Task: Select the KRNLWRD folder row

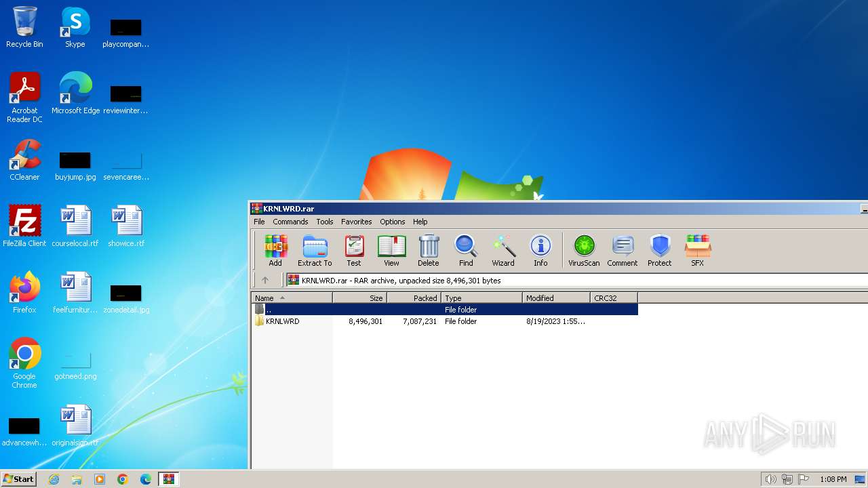Action: [445, 321]
